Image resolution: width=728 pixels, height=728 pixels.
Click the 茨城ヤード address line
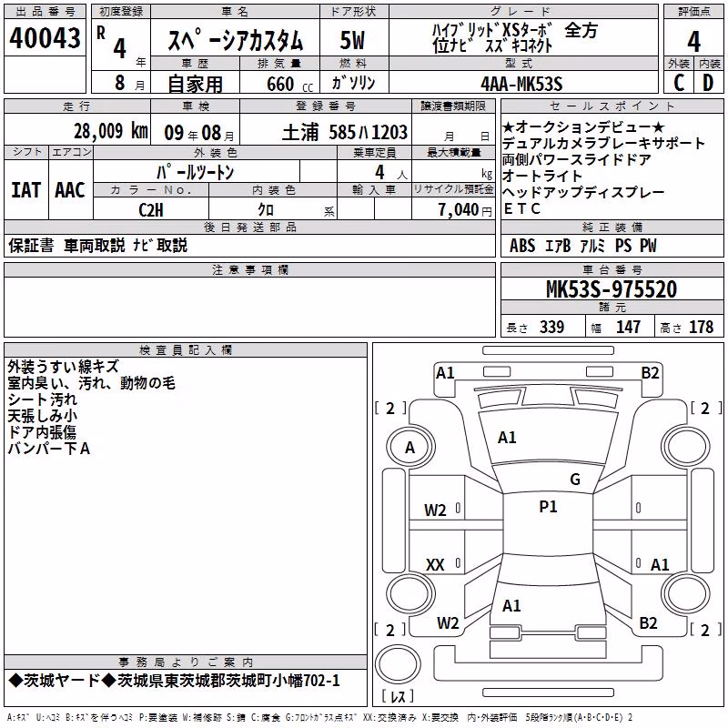[x=174, y=681]
